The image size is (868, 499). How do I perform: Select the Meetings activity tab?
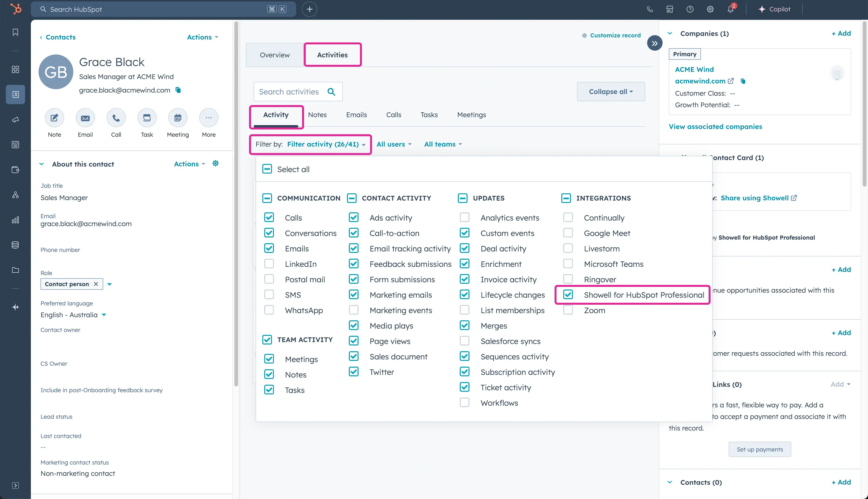(x=472, y=115)
